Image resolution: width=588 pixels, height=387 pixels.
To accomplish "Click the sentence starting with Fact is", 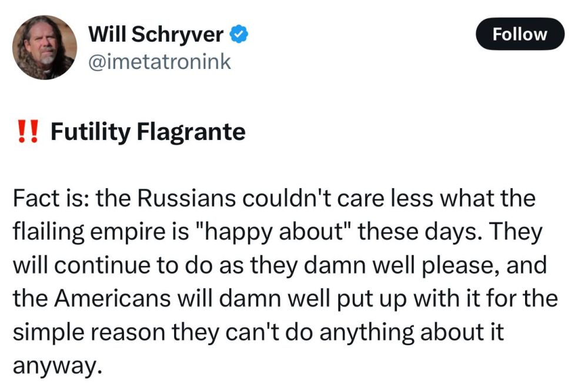I will pyautogui.click(x=47, y=198).
